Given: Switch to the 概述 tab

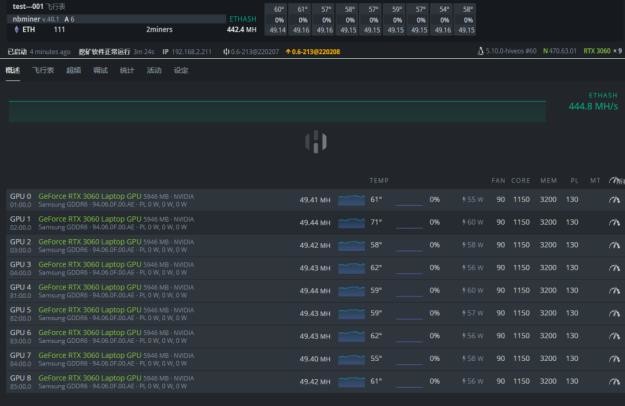Looking at the screenshot, I should [x=13, y=71].
